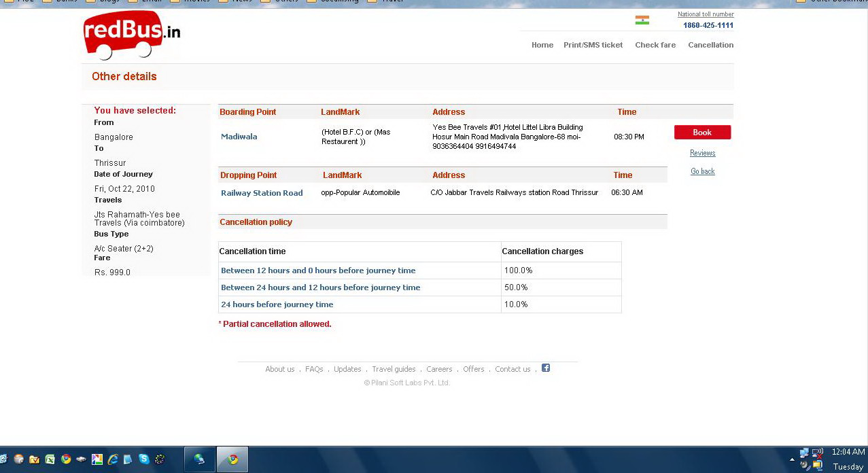
Task: Open the FAQs footer link
Action: pyautogui.click(x=314, y=369)
